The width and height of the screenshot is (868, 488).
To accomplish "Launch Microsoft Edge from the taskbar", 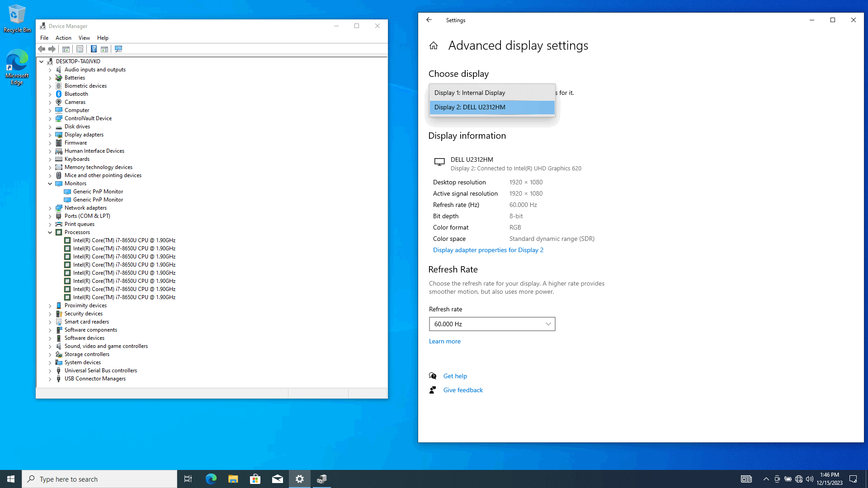I will (x=211, y=479).
